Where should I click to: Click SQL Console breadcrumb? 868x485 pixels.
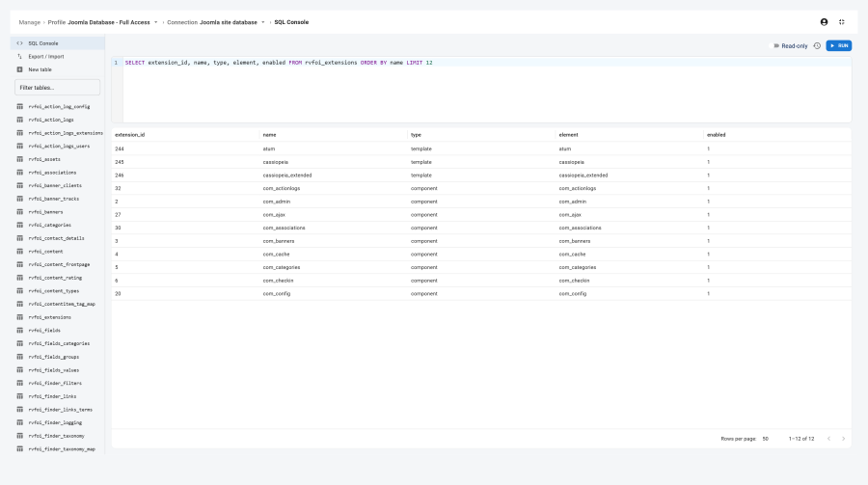[291, 22]
